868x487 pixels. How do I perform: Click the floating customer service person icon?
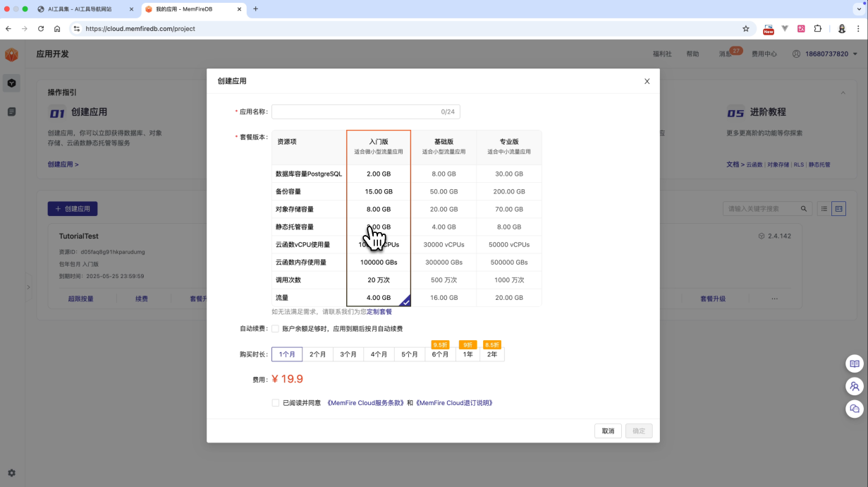pyautogui.click(x=855, y=386)
